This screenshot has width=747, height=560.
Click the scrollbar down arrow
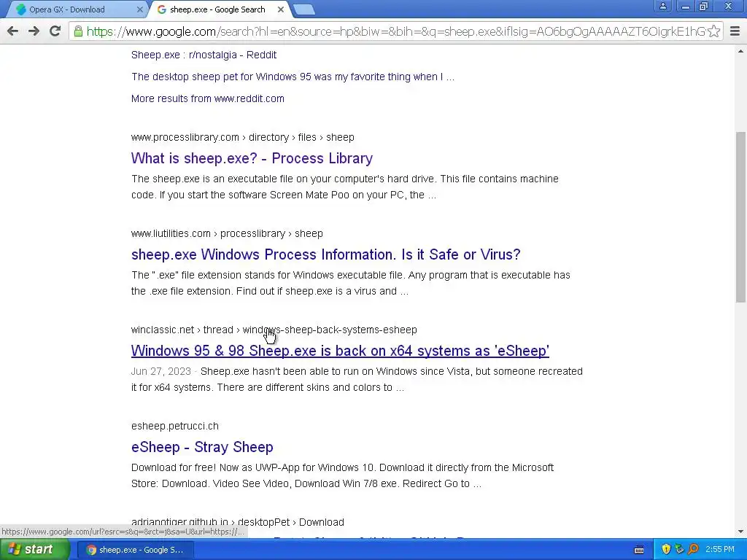click(740, 532)
